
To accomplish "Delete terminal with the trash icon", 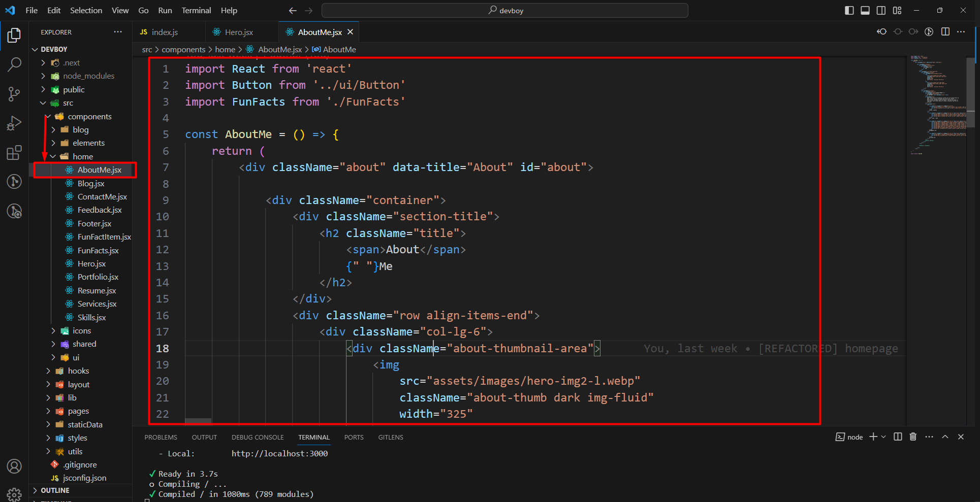I will (x=913, y=437).
